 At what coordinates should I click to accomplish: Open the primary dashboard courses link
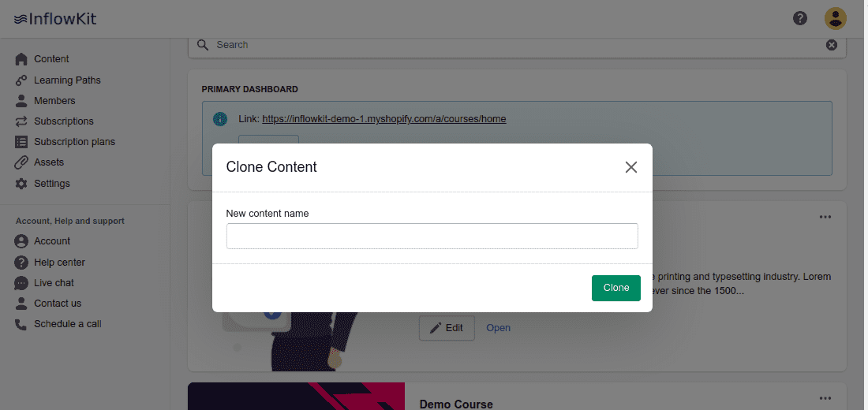[x=383, y=119]
